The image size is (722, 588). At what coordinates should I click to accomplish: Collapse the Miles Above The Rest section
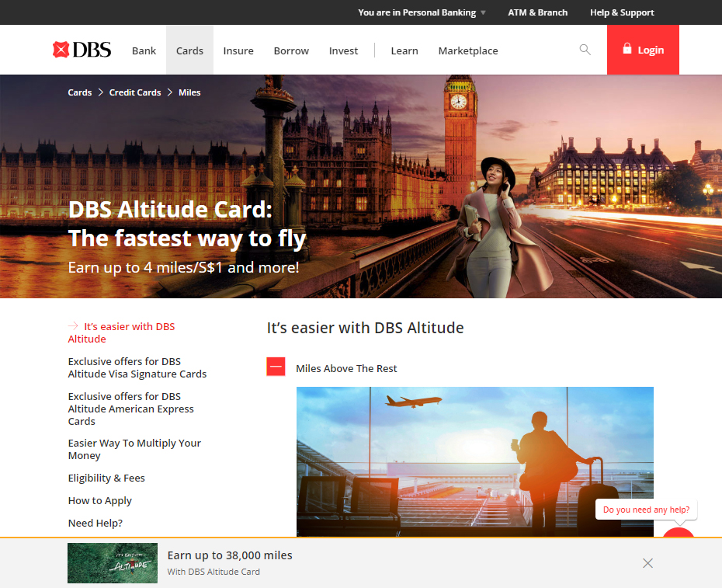point(276,367)
